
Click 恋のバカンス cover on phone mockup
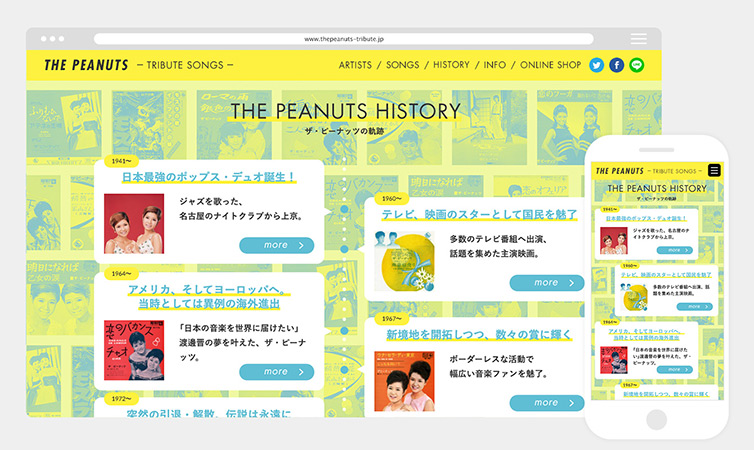[614, 360]
